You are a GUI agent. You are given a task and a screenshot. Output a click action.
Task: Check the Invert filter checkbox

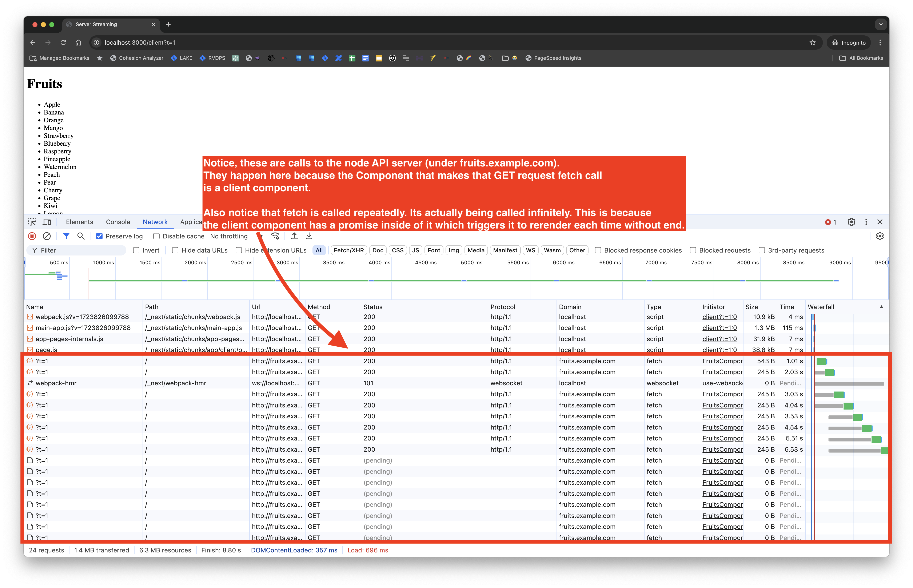(x=136, y=250)
